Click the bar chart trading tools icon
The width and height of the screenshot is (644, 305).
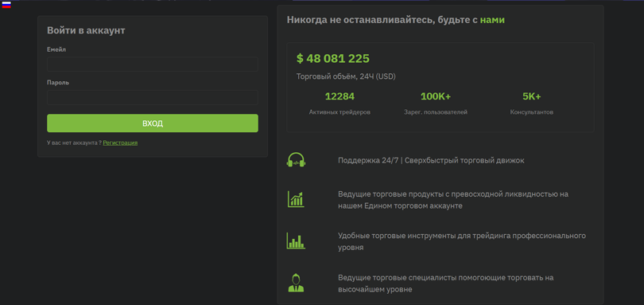coord(296,240)
